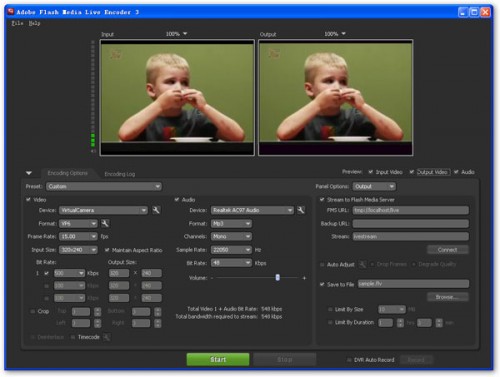Collapse the encoding panel with triangle arrow
500x377 pixels.
29,173
